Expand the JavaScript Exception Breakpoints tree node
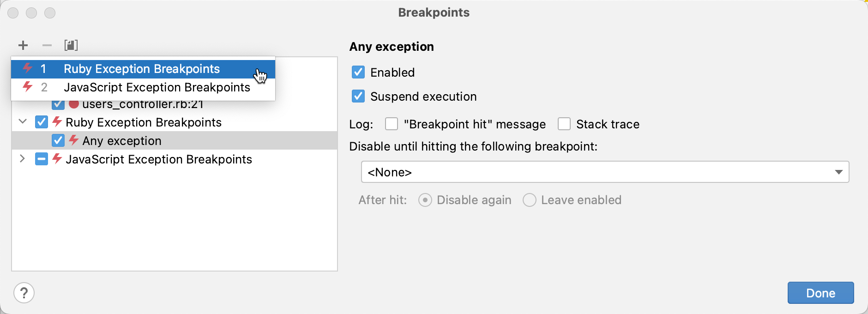This screenshot has width=868, height=314. [22, 159]
